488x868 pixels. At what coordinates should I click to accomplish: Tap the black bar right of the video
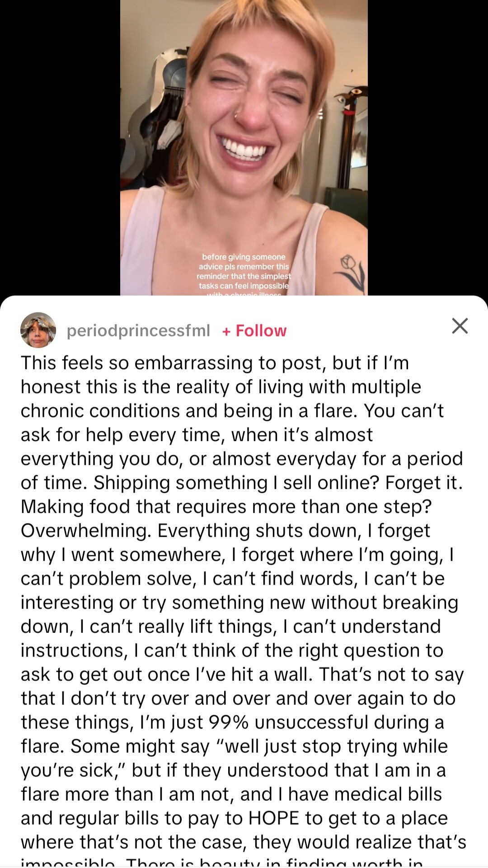point(428,148)
